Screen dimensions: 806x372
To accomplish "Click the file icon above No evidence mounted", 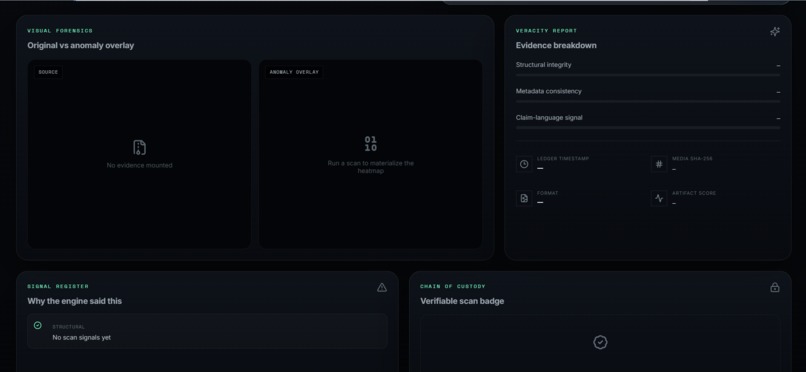I will pyautogui.click(x=139, y=147).
